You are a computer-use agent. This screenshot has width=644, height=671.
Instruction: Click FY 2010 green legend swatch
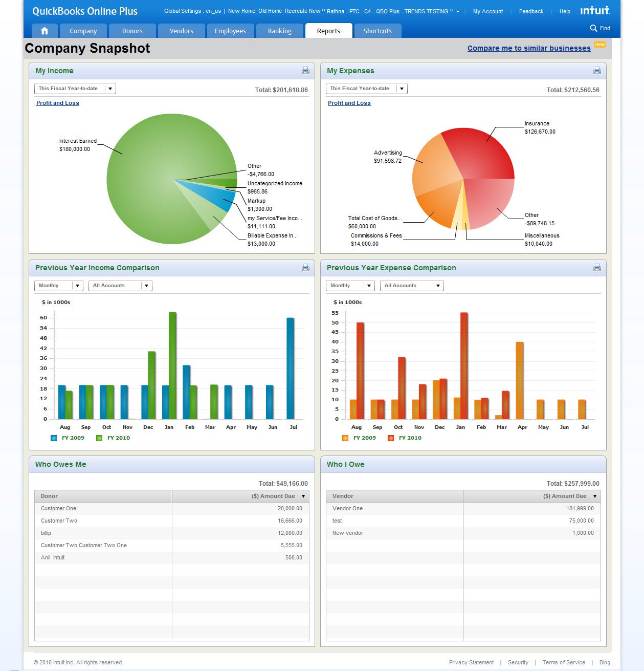click(99, 438)
